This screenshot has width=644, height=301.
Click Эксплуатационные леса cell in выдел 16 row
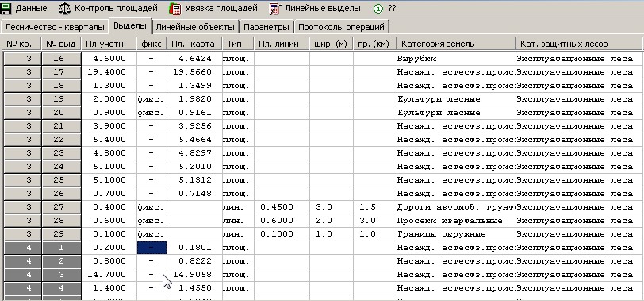tap(580, 59)
